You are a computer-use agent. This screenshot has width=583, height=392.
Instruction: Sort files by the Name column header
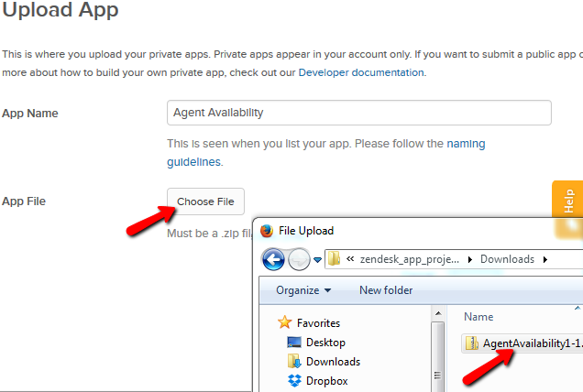[478, 317]
